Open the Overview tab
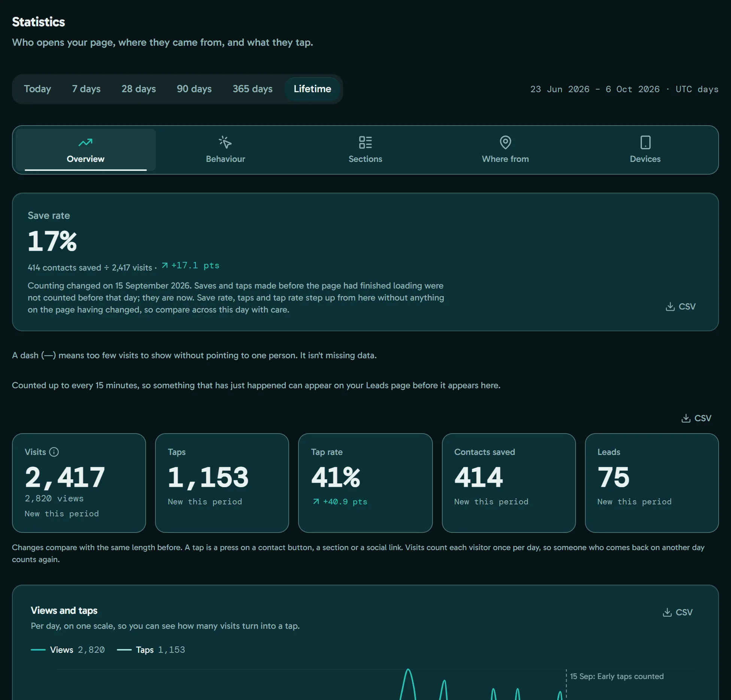The height and width of the screenshot is (700, 731). tap(85, 150)
